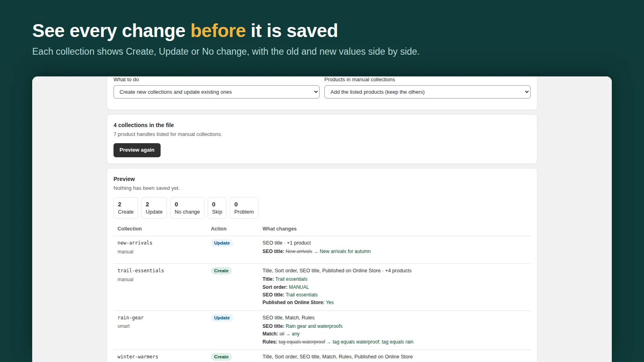The image size is (644, 362).
Task: Click 'New arrivals for autumn' new value
Action: tap(345, 251)
